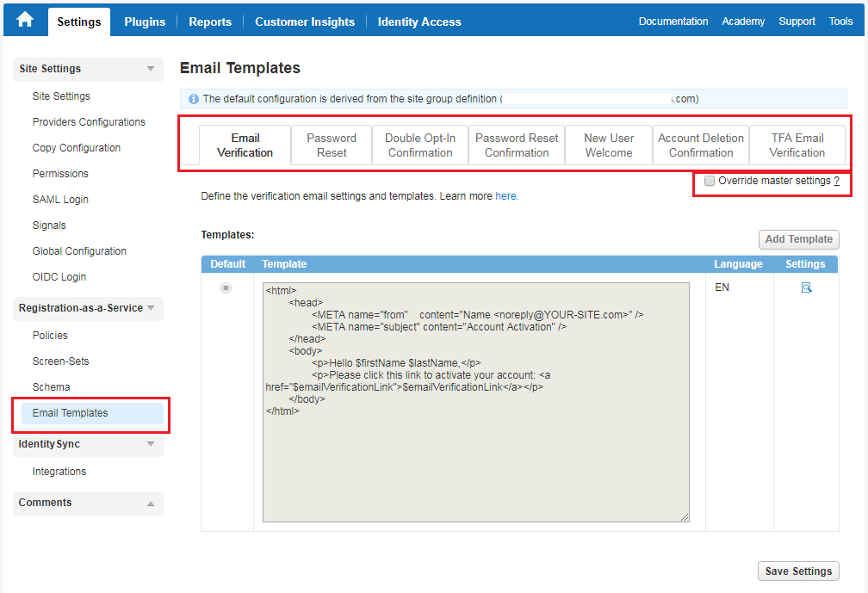
Task: Open the template settings magnifier icon
Action: (x=806, y=287)
